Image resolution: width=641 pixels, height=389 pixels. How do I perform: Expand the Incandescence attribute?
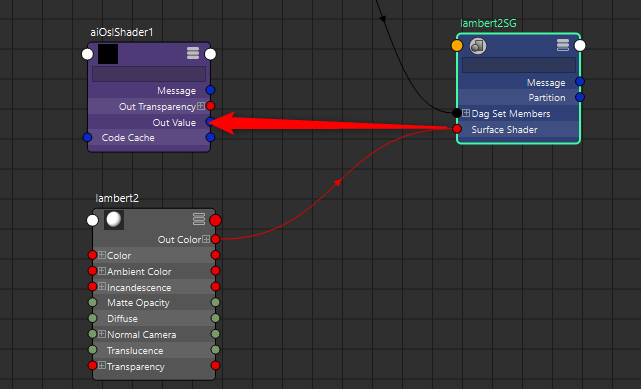coord(102,286)
